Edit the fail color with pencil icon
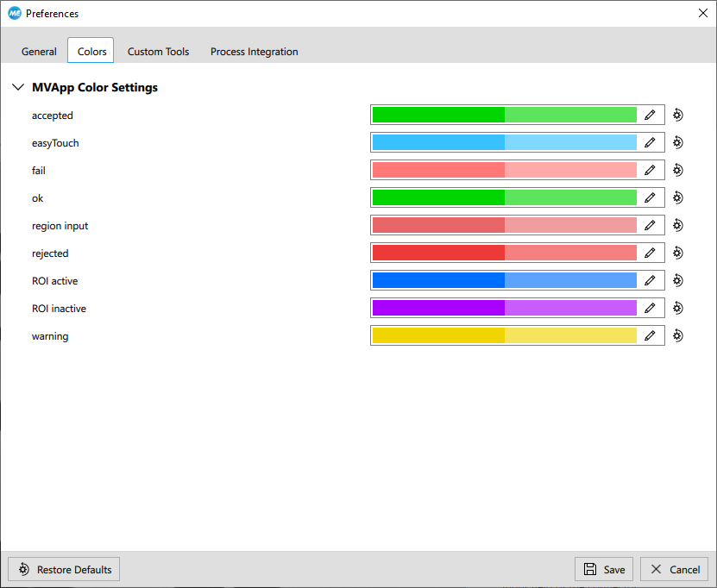717x588 pixels. (650, 170)
